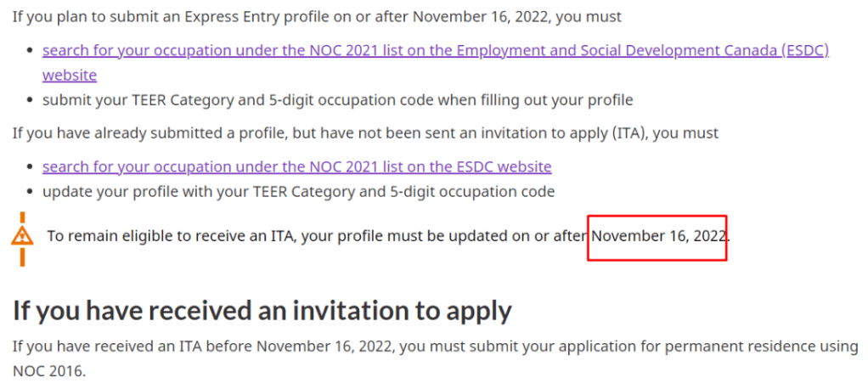Viewport: 868px width, 389px height.
Task: Open the NOC 2021 ESDC website link
Action: pos(296,166)
